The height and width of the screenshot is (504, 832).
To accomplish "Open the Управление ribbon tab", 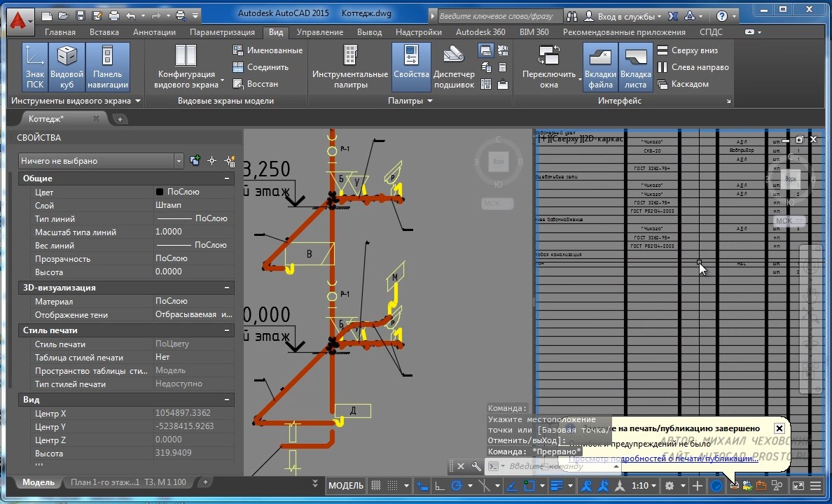I will pyautogui.click(x=320, y=31).
